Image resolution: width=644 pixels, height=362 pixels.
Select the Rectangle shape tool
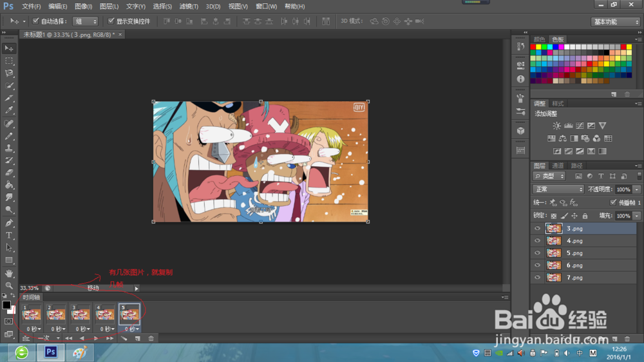click(x=9, y=260)
